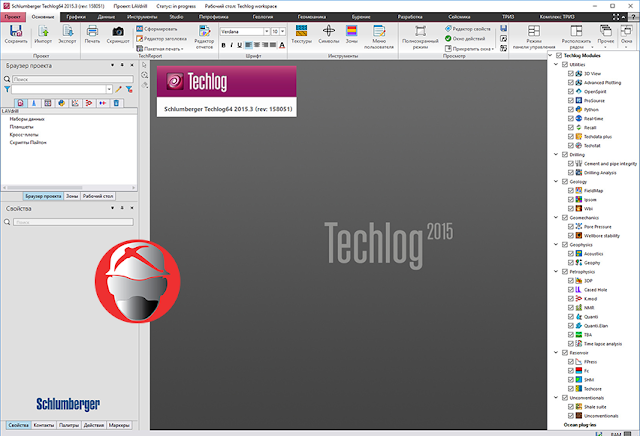640x436 pixels.
Task: Toggle the Pore Pressure checkbox
Action: [x=571, y=227]
